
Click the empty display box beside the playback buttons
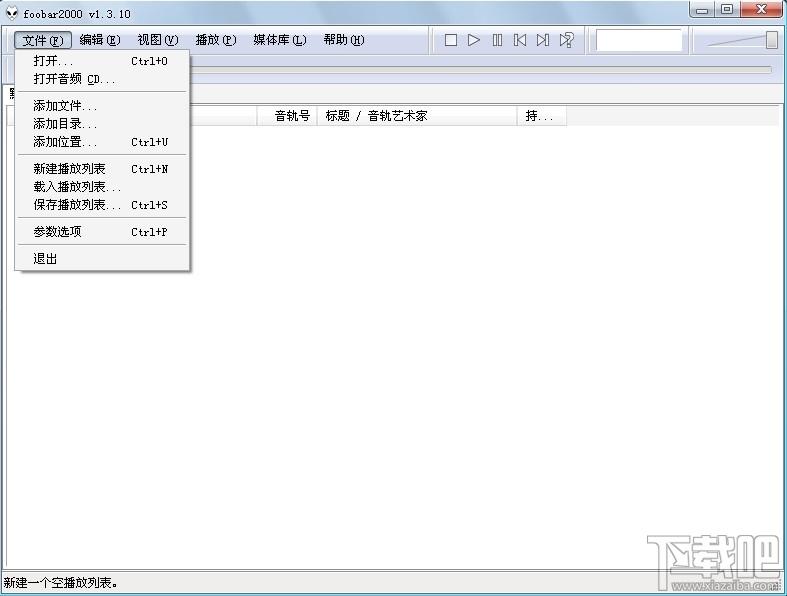(639, 40)
